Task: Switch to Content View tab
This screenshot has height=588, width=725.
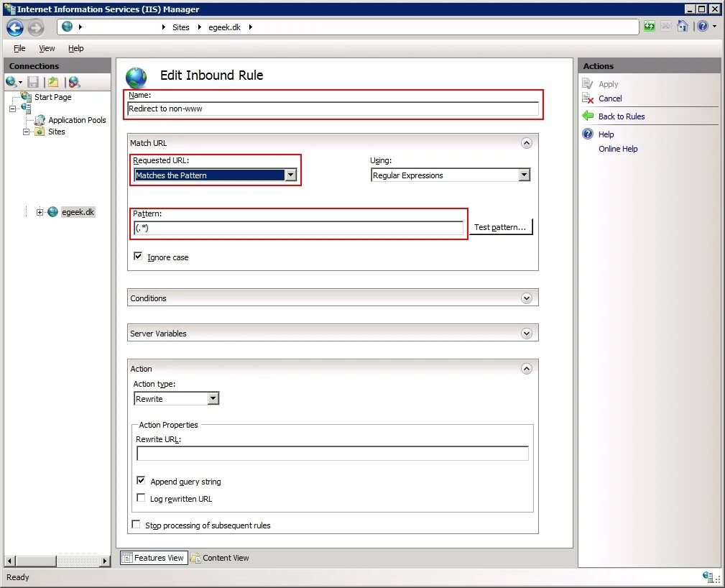Action: [x=220, y=558]
